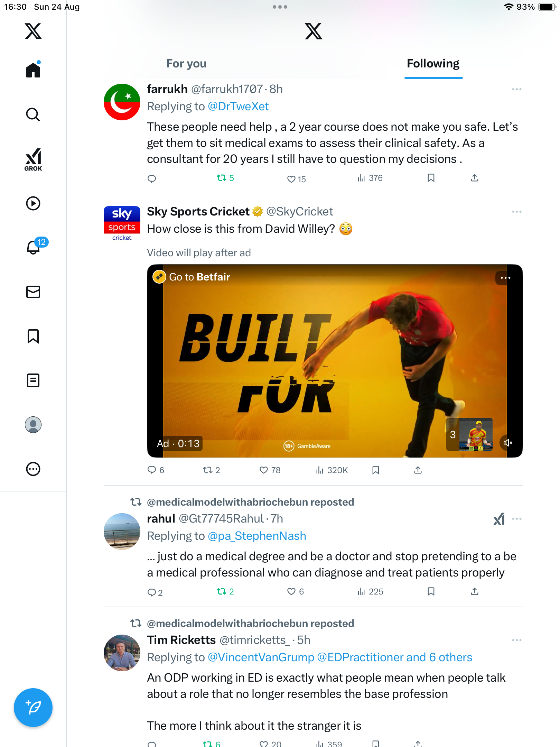The image size is (560, 747).
Task: Open Lists icon in sidebar
Action: click(x=33, y=380)
